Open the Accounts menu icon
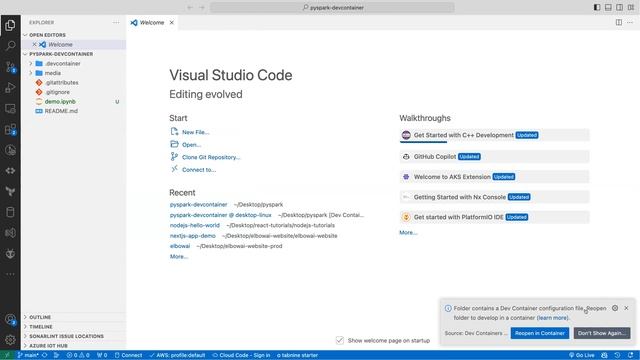 [x=10, y=319]
